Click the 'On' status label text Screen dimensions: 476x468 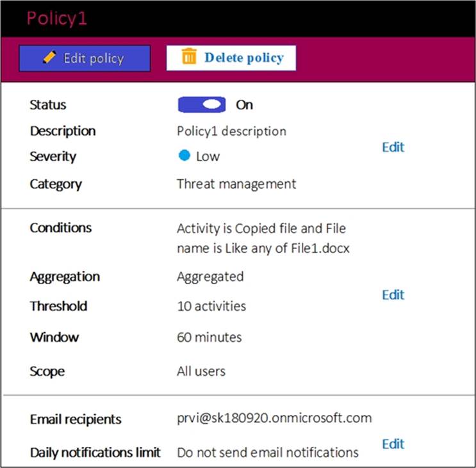(x=244, y=105)
